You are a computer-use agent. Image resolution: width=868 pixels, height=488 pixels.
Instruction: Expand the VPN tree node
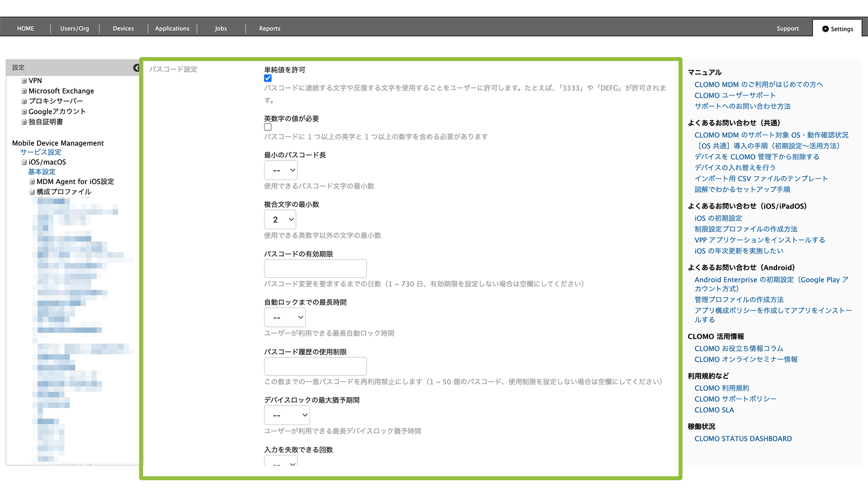(24, 81)
